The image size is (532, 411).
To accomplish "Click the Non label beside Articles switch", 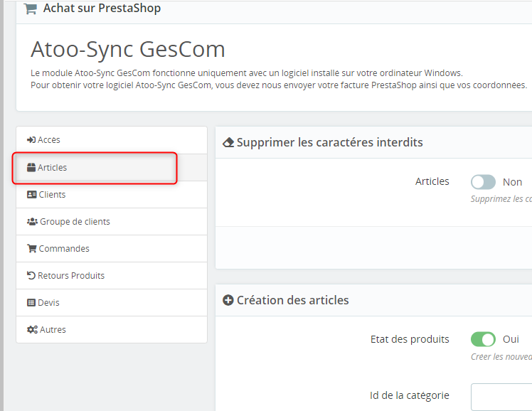I will pyautogui.click(x=512, y=182).
